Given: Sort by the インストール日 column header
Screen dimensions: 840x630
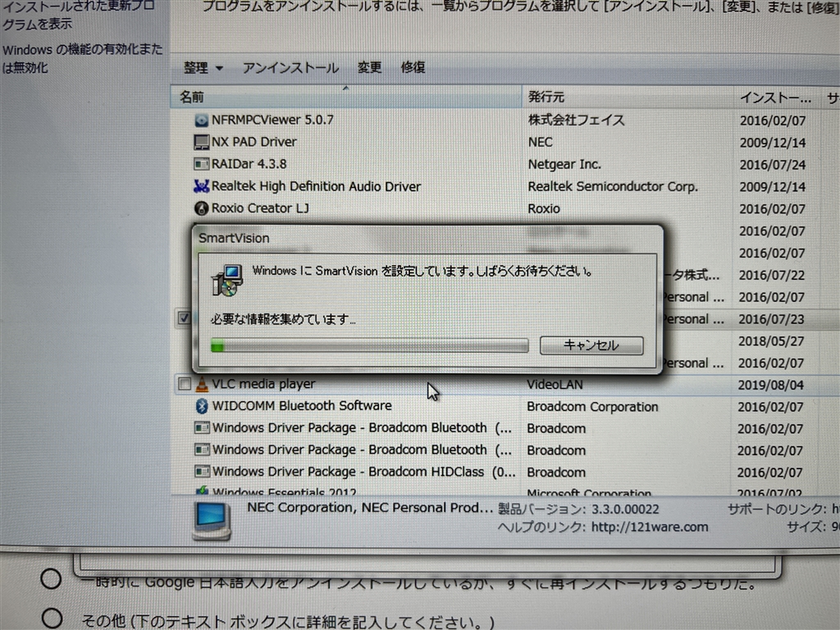Looking at the screenshot, I should (776, 98).
